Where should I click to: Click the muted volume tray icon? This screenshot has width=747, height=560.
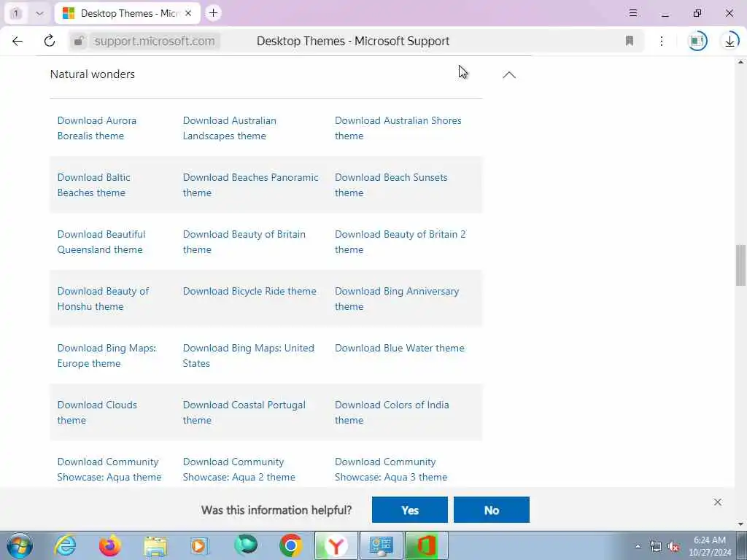click(x=673, y=546)
